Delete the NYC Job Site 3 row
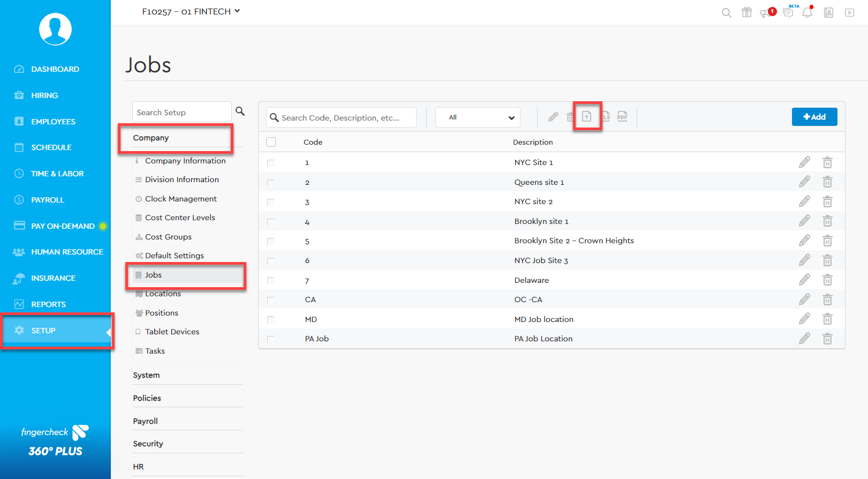 tap(827, 260)
